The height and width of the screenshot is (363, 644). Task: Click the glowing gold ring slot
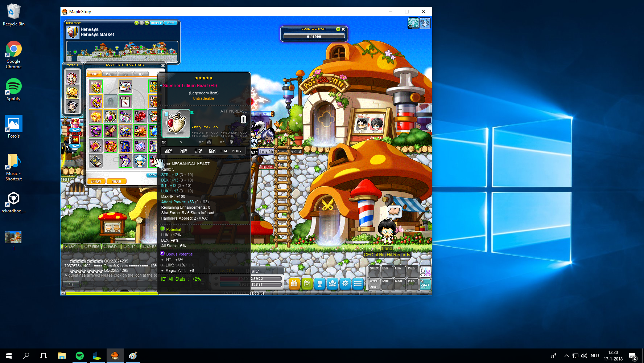[96, 117]
